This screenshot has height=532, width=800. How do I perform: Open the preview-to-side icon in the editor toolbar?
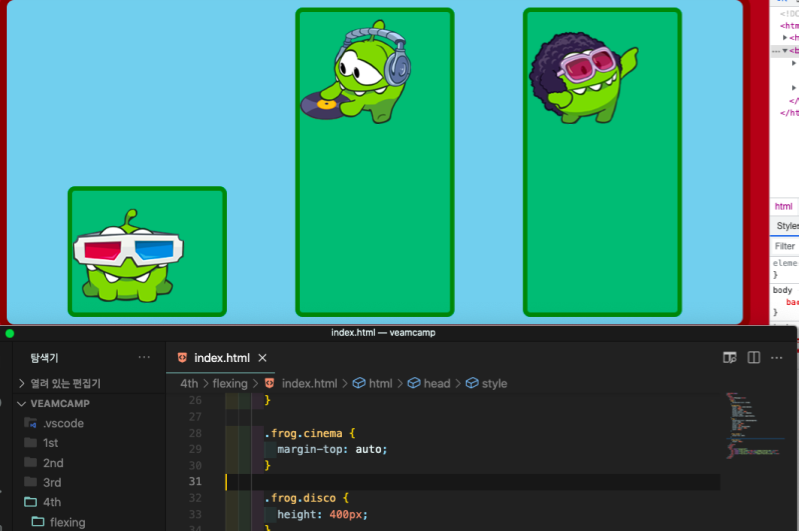[x=730, y=358]
